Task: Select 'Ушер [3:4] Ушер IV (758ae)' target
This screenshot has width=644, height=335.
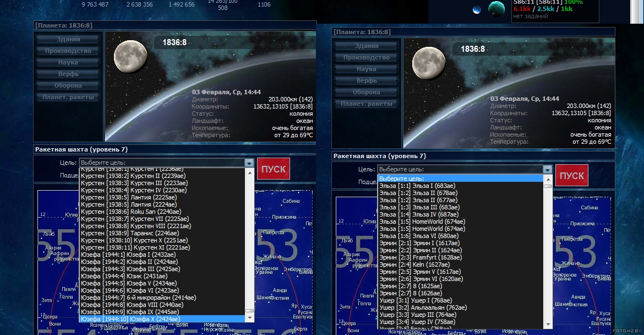Action: (x=460, y=322)
